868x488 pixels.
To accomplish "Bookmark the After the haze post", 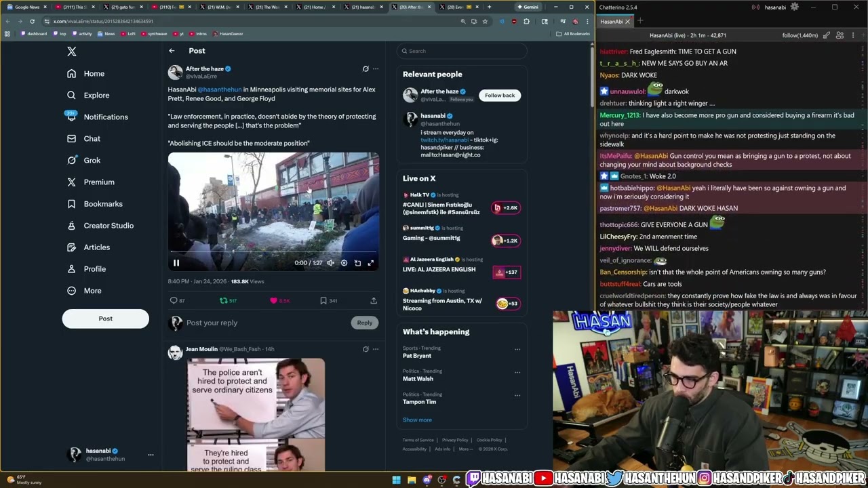I will coord(323,300).
